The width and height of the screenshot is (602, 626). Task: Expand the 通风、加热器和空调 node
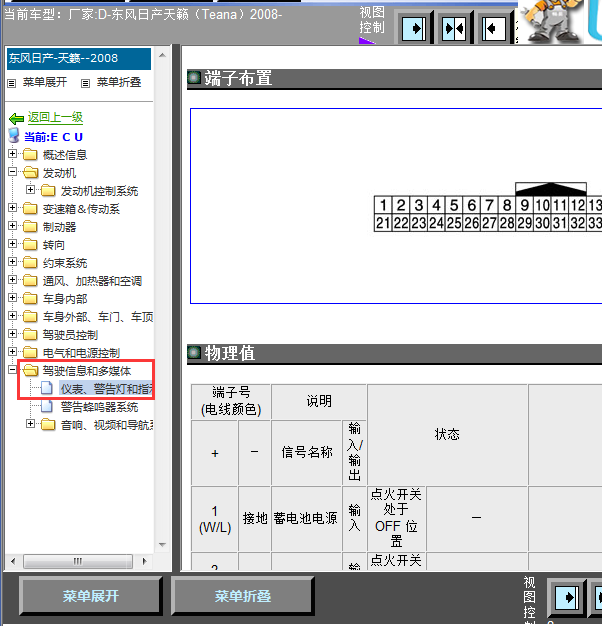click(x=12, y=279)
